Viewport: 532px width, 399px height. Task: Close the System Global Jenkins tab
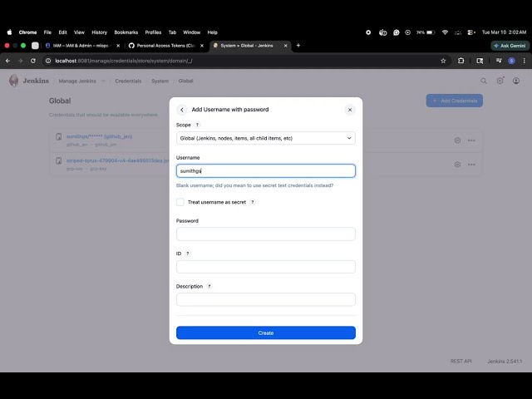pyautogui.click(x=285, y=46)
